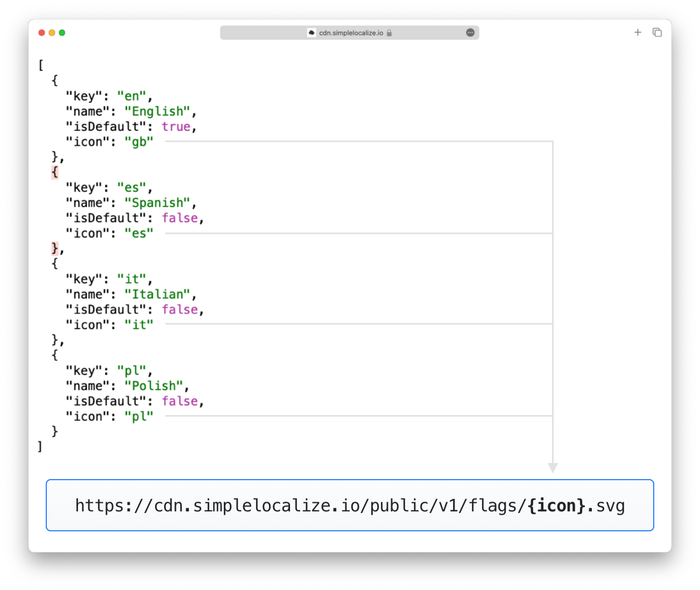Click the "it" icon value
This screenshot has height=590, width=700.
[139, 325]
